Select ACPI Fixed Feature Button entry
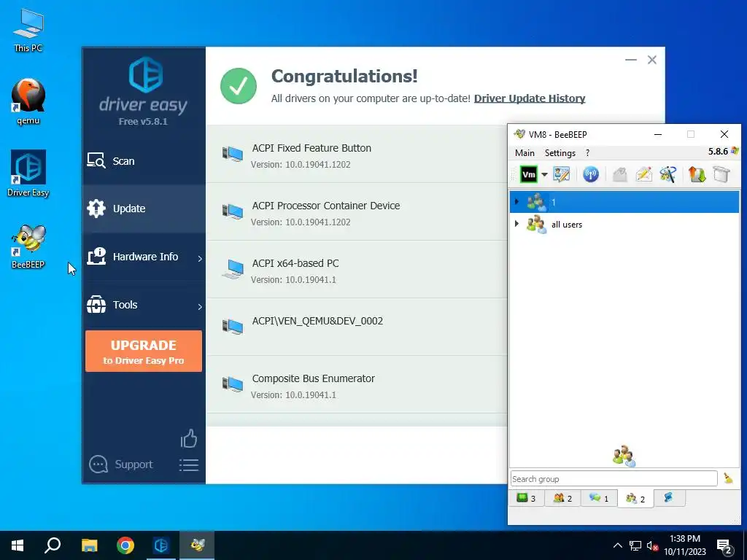The width and height of the screenshot is (747, 560). (x=357, y=155)
